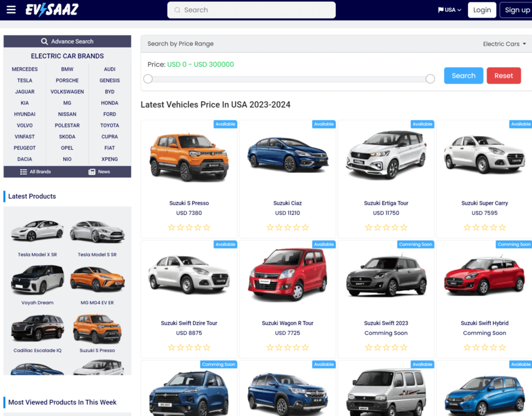Click the Sign up button
Screen dimensions: 532x416
(517, 10)
